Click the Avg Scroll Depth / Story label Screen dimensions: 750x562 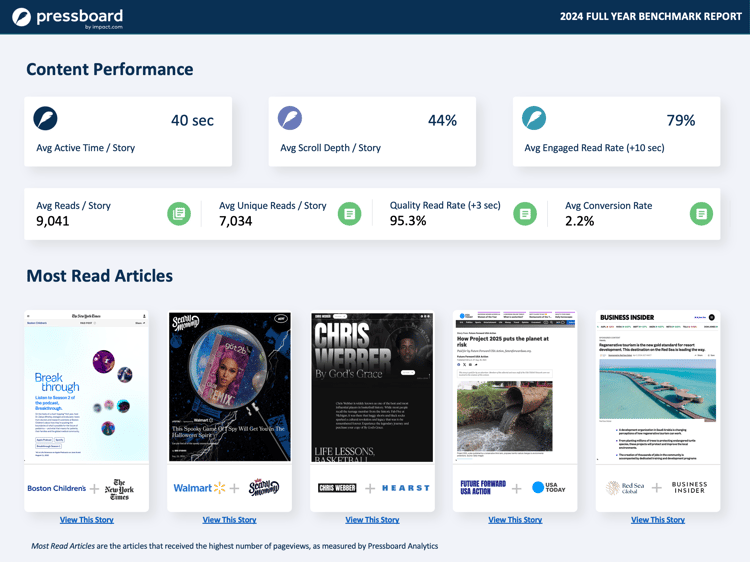pyautogui.click(x=331, y=148)
